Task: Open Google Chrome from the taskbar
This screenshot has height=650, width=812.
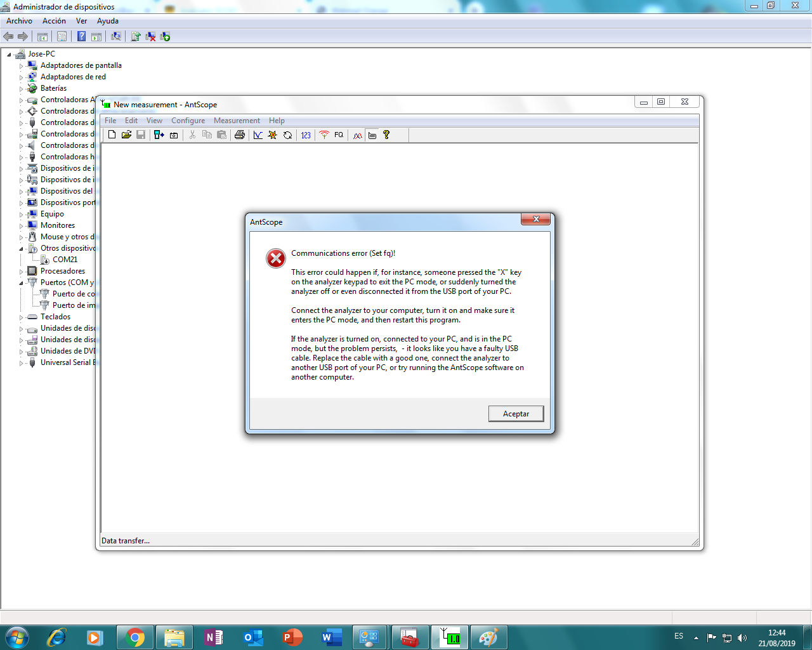Action: [134, 637]
